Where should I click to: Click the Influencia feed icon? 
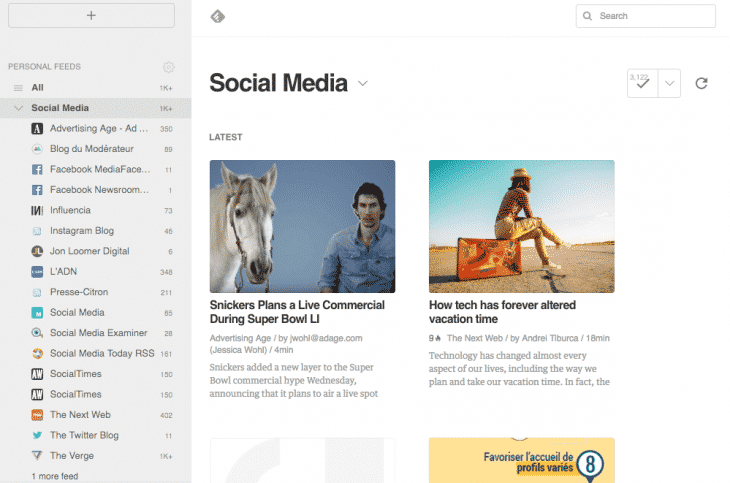tap(37, 210)
